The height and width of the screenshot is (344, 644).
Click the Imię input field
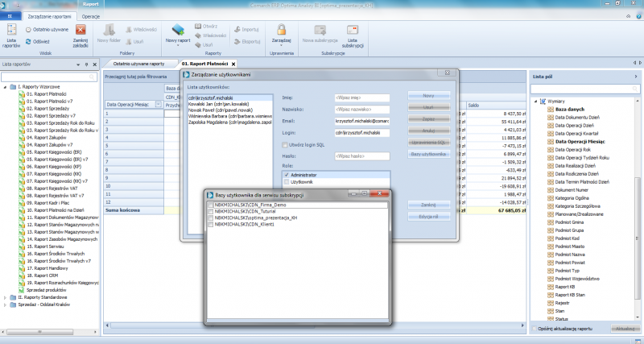pyautogui.click(x=361, y=97)
